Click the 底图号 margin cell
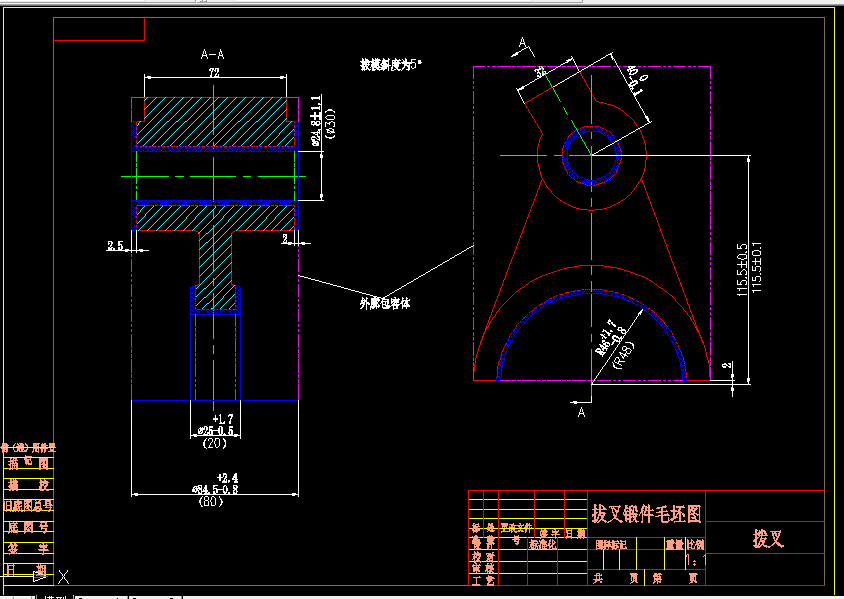The width and height of the screenshot is (844, 599). pyautogui.click(x=29, y=527)
